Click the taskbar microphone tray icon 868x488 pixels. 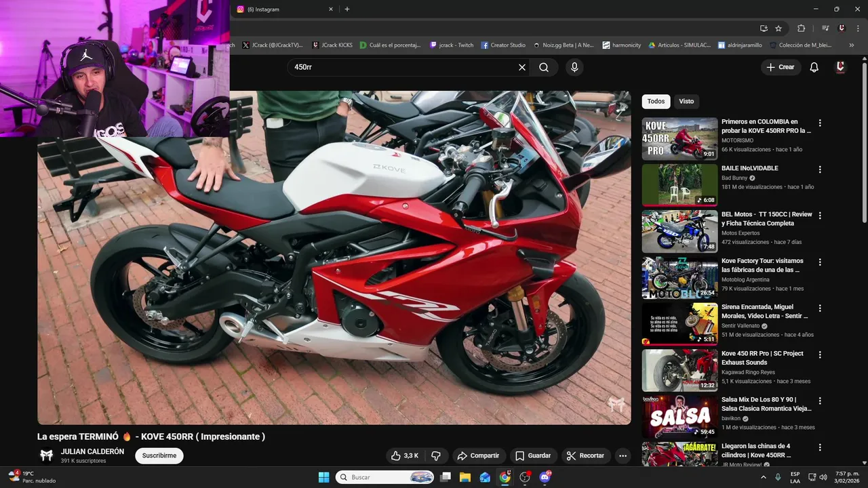click(778, 477)
